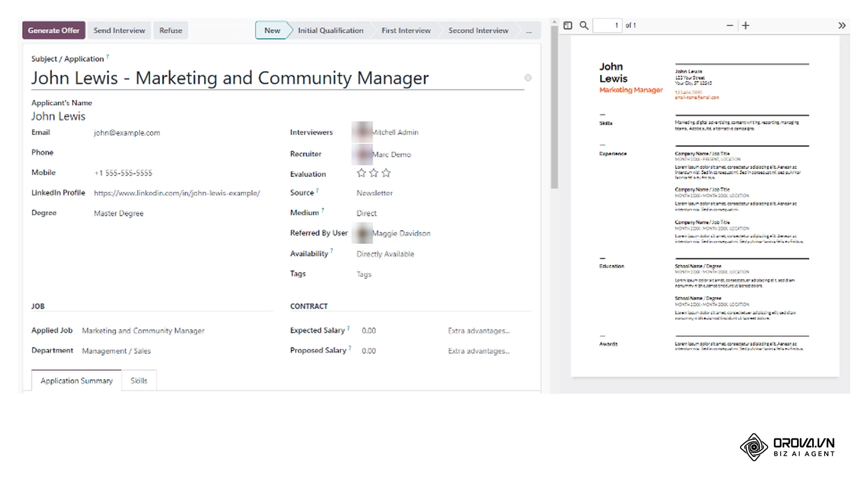Click the Send Interview button

119,30
